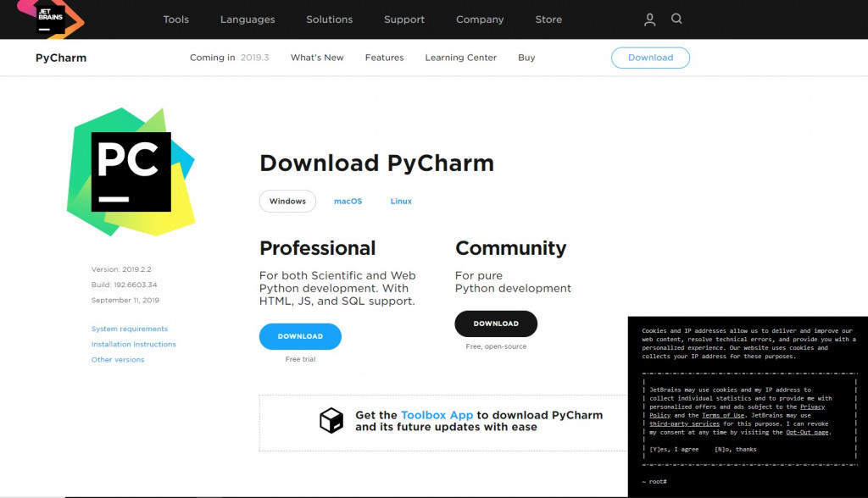The image size is (868, 498).
Task: Open the Tools menu
Action: [176, 19]
